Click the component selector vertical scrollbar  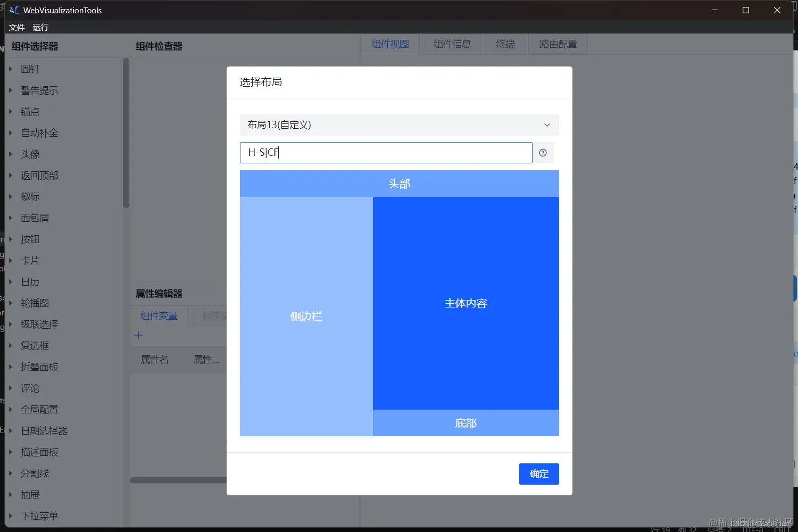tap(126, 133)
